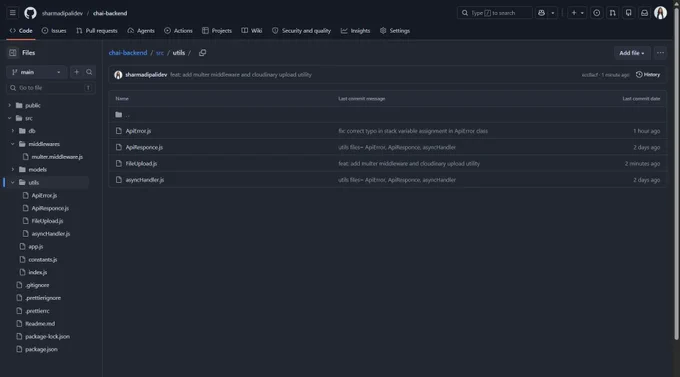
Task: Open ApiResponce.js in the file tree
Action: pos(50,208)
